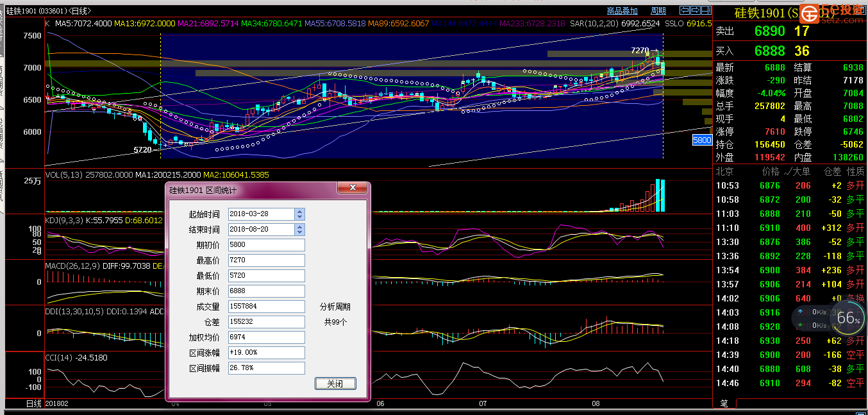The width and height of the screenshot is (868, 415).
Task: Click the KDJ(9,3,3) indicator label
Action: tap(63, 220)
